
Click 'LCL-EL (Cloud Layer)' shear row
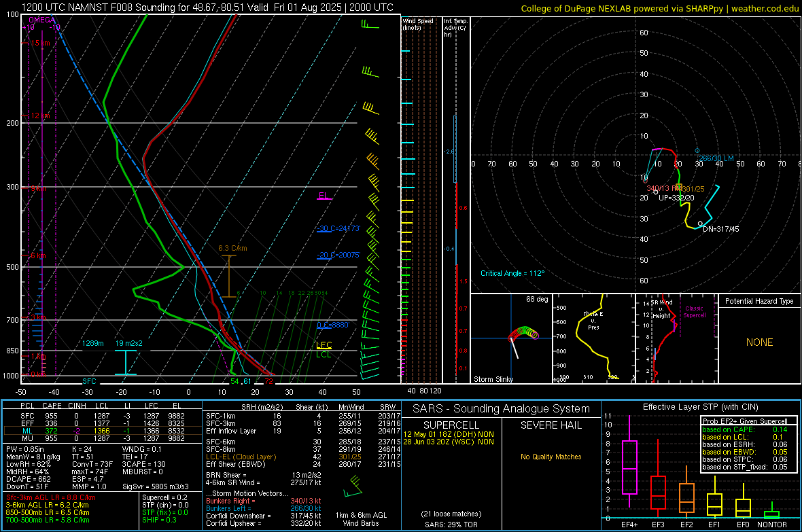tap(303, 457)
